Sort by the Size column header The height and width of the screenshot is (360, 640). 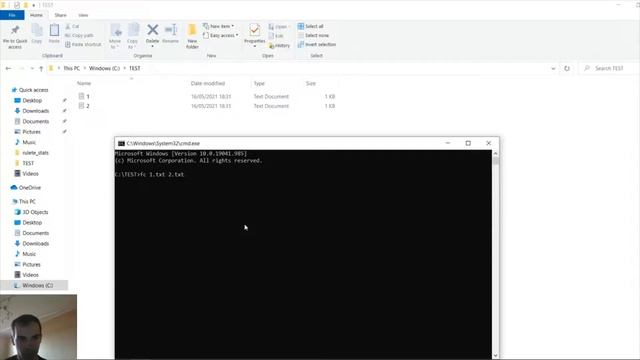coord(311,83)
